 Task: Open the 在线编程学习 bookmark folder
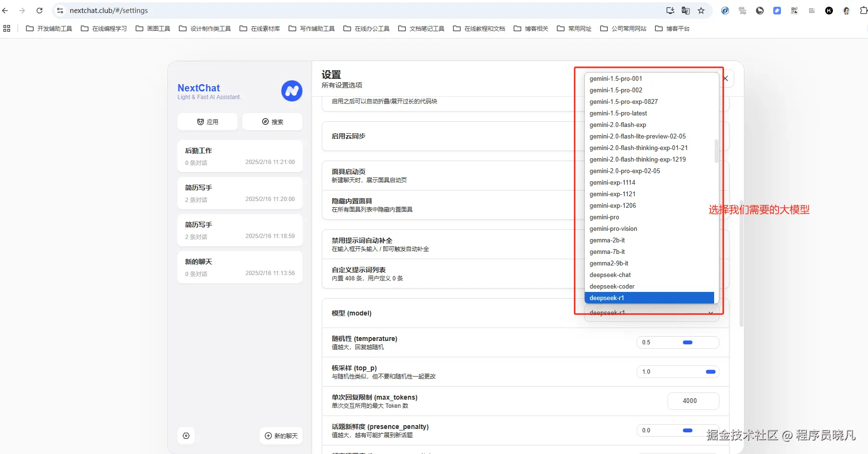click(x=104, y=28)
